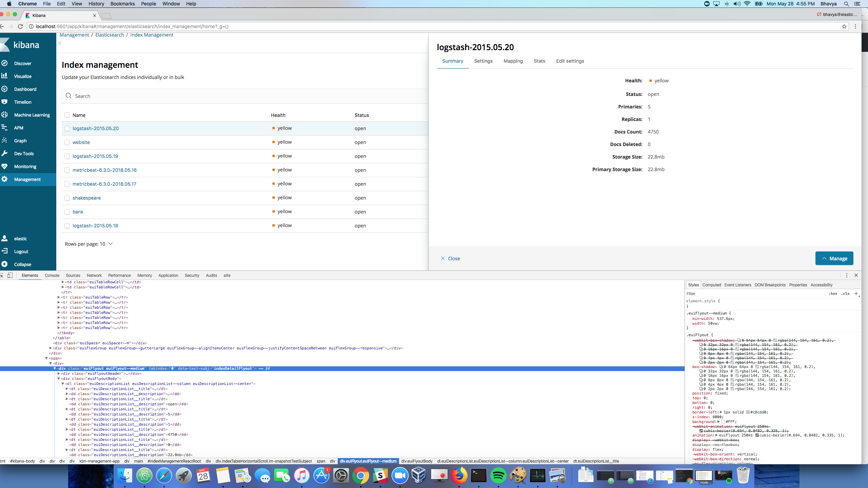Check the logstash-2015.05.20 index checkbox
The height and width of the screenshot is (488, 868).
pos(67,128)
